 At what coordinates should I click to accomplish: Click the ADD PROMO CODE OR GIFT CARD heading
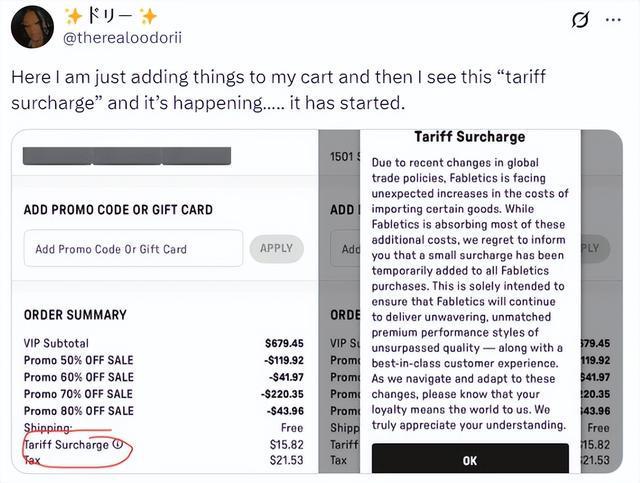118,210
